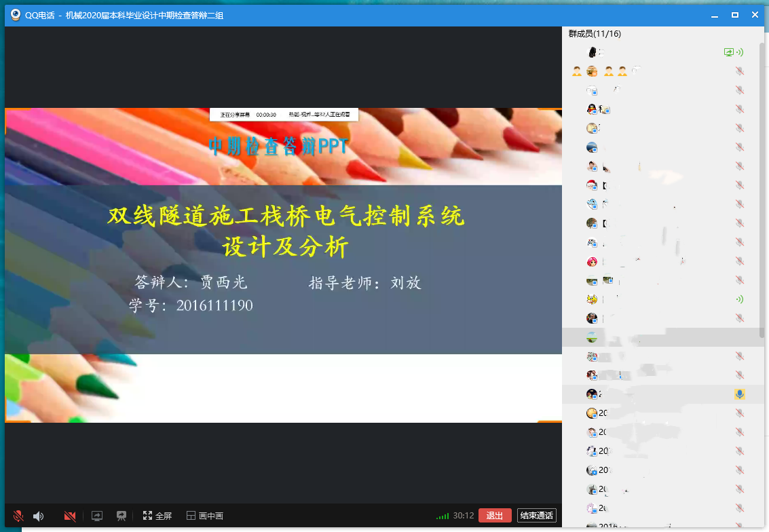Turn on camera with crossed-out video icon
This screenshot has height=532, width=769.
point(69,516)
